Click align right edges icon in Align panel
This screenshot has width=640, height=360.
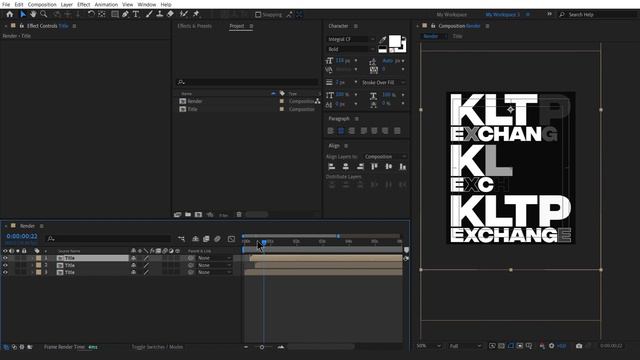[x=360, y=167]
